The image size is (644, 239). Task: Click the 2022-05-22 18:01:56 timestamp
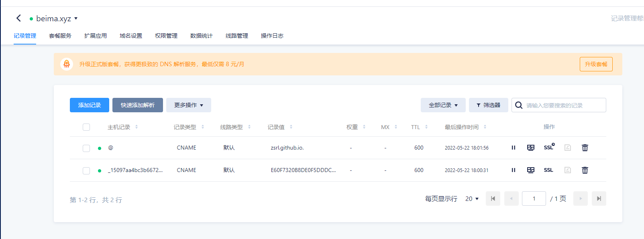467,148
